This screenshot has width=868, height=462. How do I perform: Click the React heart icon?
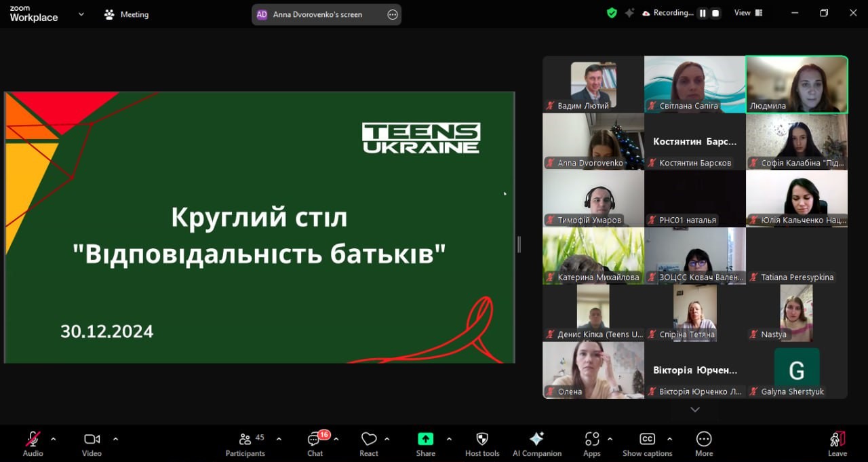tap(369, 440)
